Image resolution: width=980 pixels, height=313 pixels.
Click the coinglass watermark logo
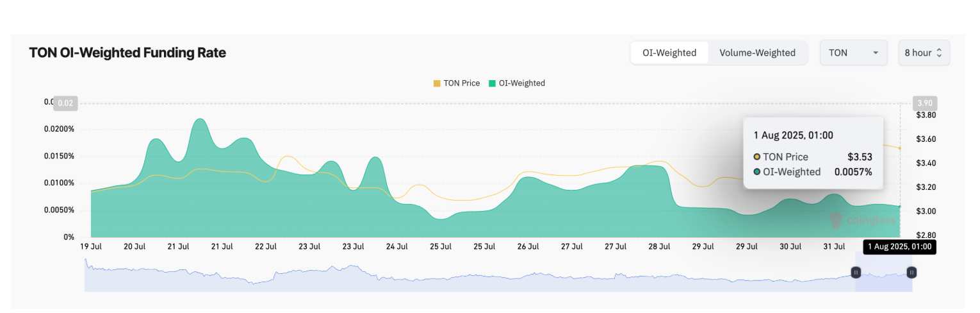835,221
